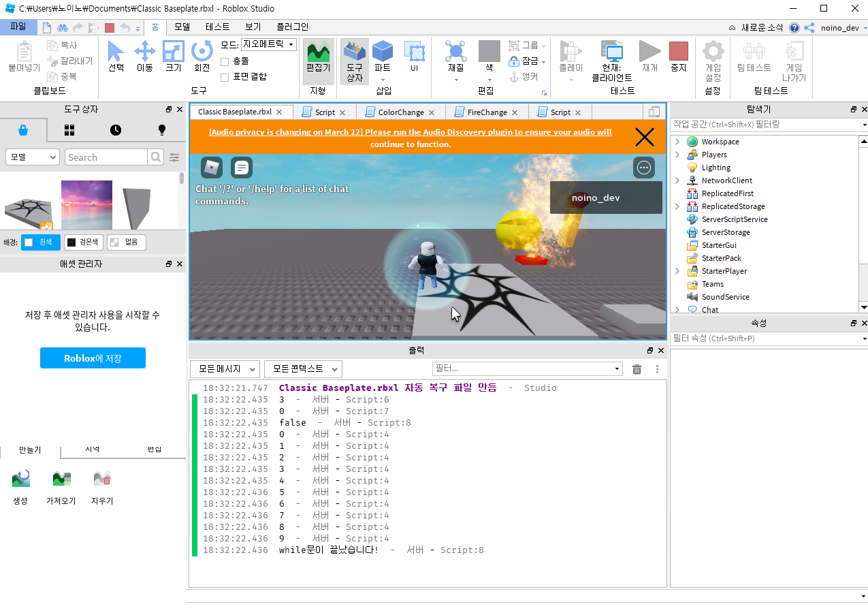Click the toolbox search magnifier

[156, 157]
